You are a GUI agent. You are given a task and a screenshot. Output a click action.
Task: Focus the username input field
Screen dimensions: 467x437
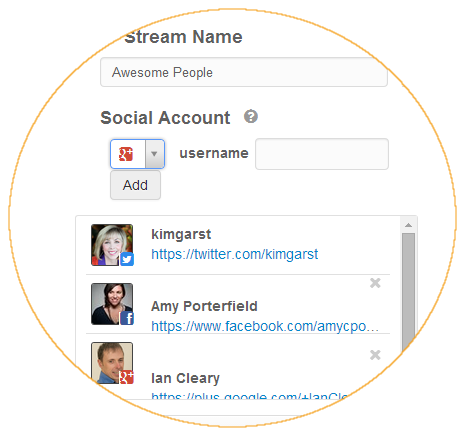pos(322,154)
